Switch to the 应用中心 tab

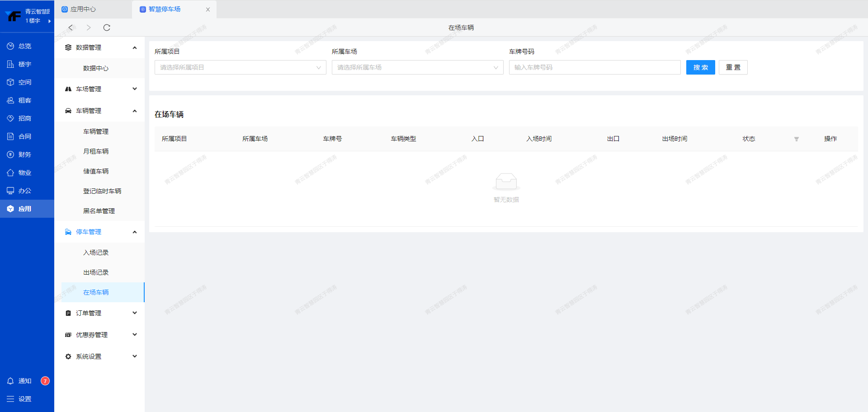coord(83,9)
